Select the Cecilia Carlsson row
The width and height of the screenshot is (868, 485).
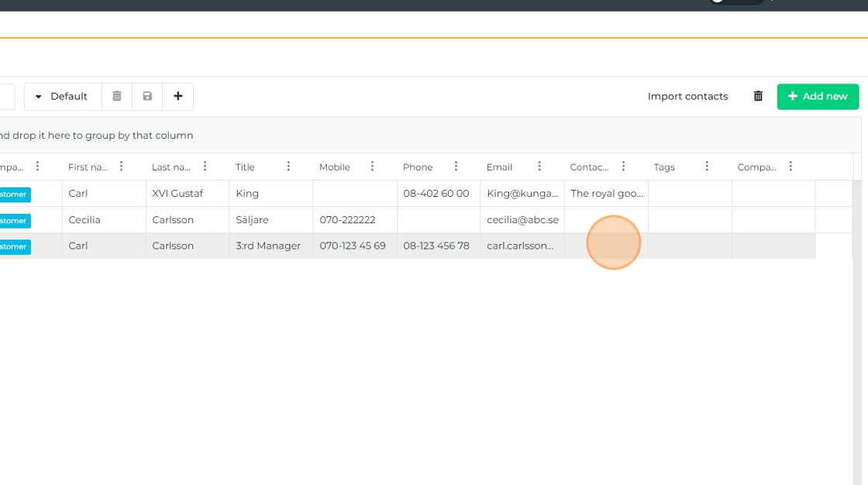[x=188, y=220]
